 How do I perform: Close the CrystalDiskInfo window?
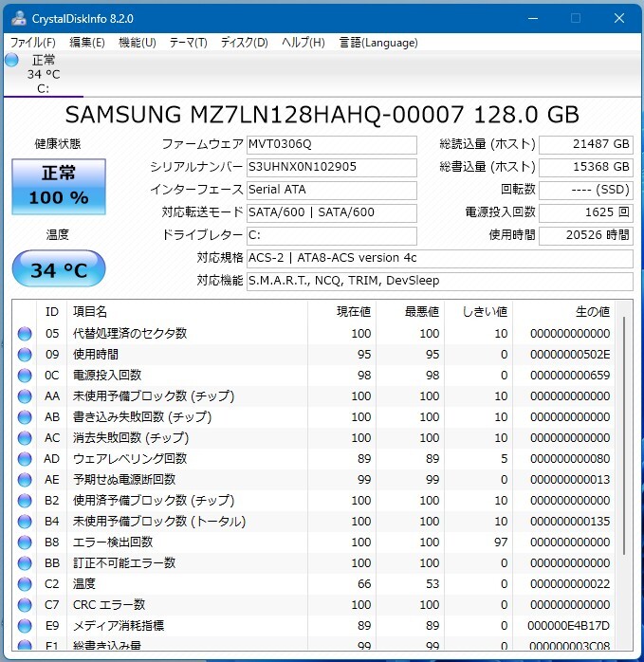point(619,18)
